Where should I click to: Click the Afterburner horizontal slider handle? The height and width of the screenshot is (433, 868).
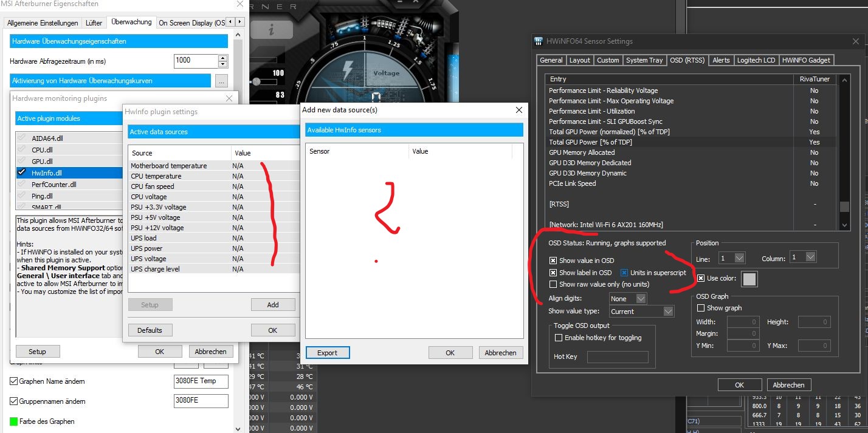click(x=257, y=82)
